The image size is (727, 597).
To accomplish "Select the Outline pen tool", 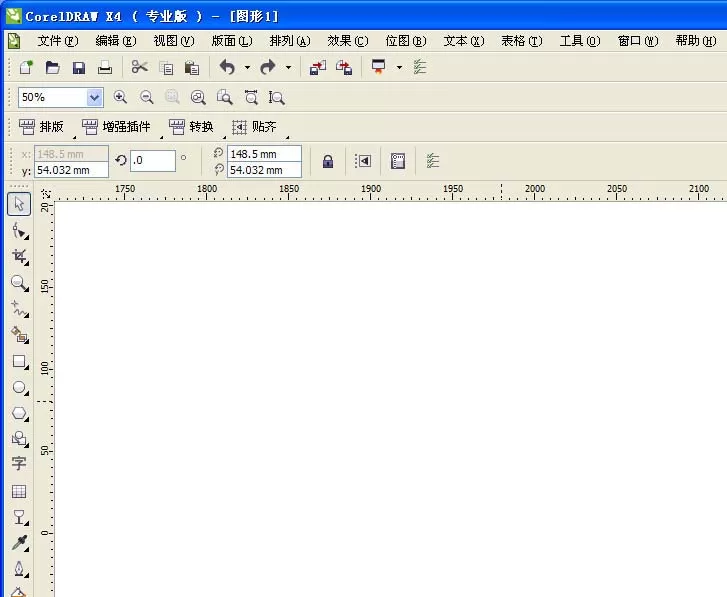I will (19, 569).
